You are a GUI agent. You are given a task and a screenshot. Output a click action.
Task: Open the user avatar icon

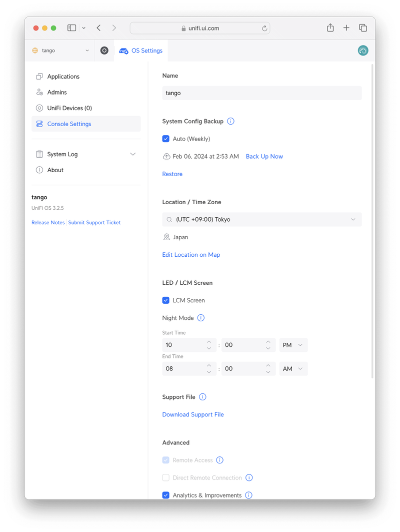pos(363,51)
